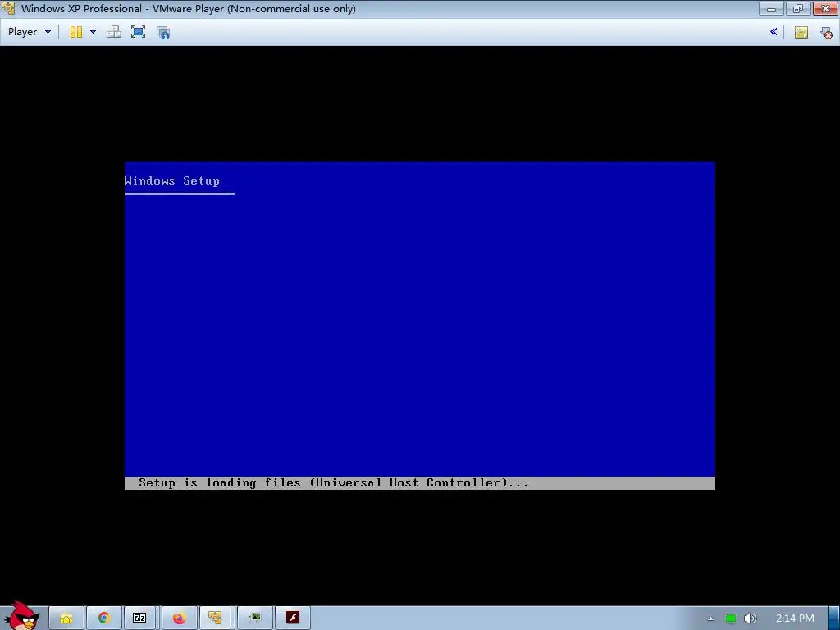Click the 2:14 PM clock

pyautogui.click(x=795, y=619)
